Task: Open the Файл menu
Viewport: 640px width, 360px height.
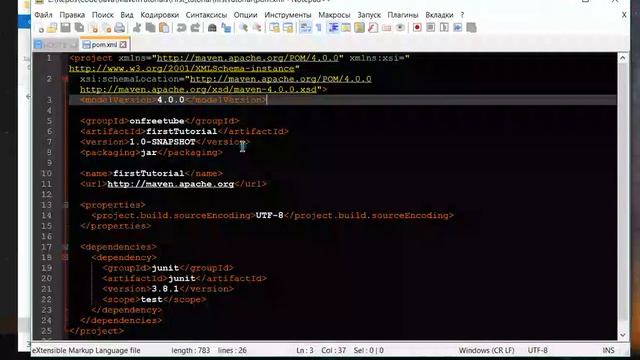Action: tap(43, 15)
